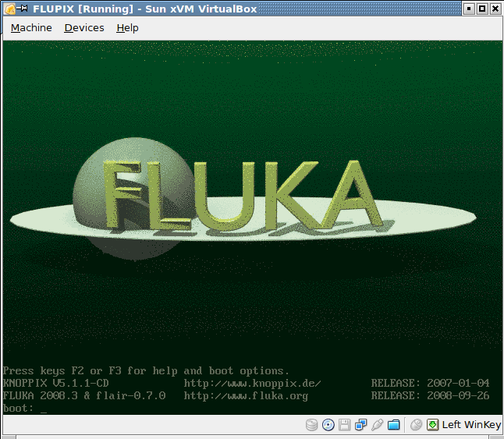Click the hard disk activity status icon
504x439 pixels.
311,425
